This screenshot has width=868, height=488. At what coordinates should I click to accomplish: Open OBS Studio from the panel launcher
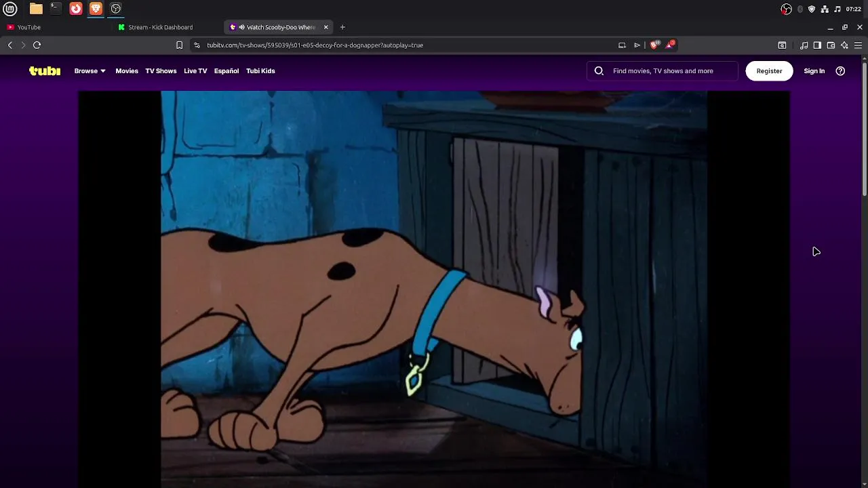click(x=116, y=9)
